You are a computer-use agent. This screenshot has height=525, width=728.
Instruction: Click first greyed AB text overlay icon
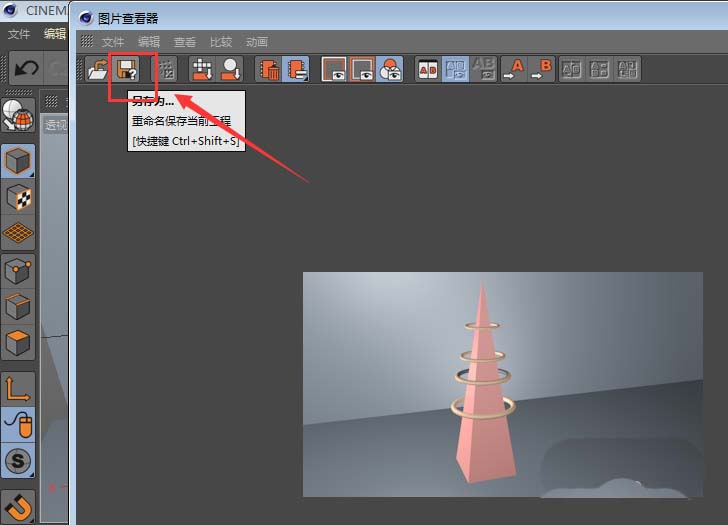click(572, 69)
